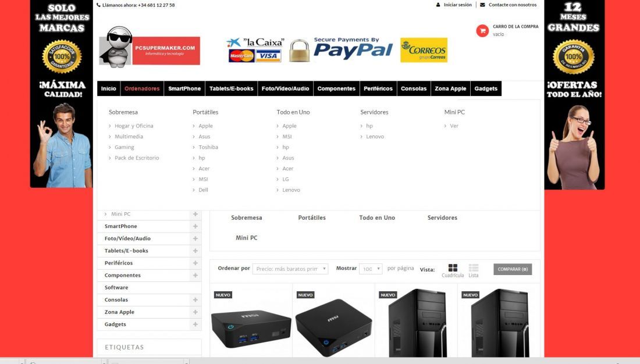The width and height of the screenshot is (640, 364).
Task: Expand Componentes sidebar plus icon
Action: tap(195, 275)
